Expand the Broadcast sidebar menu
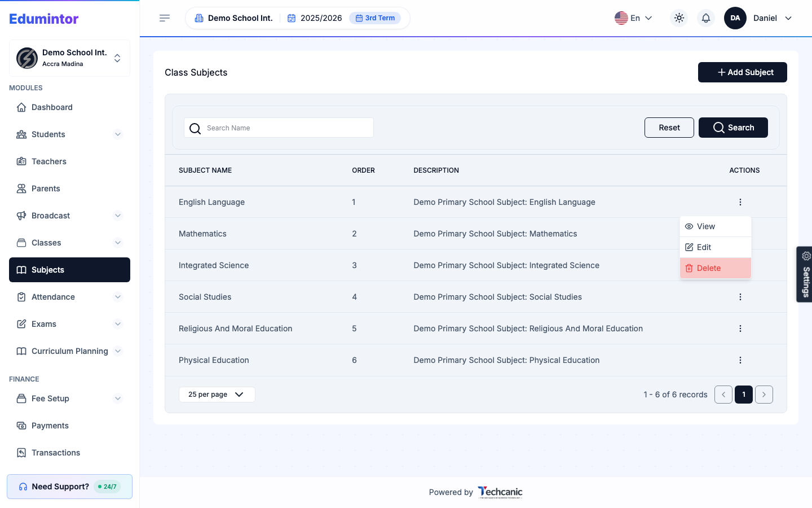812x508 pixels. click(x=118, y=216)
